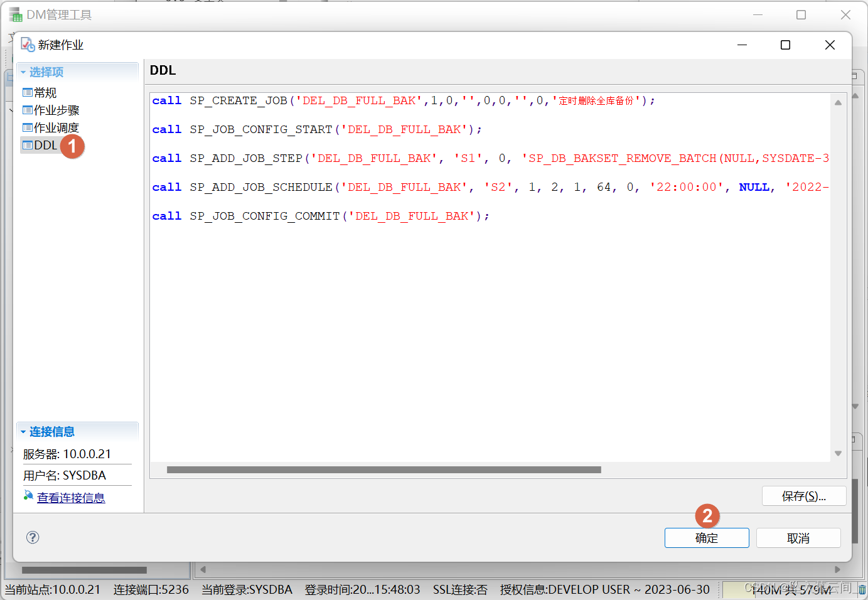Open the 查看连接信息 link

71,498
